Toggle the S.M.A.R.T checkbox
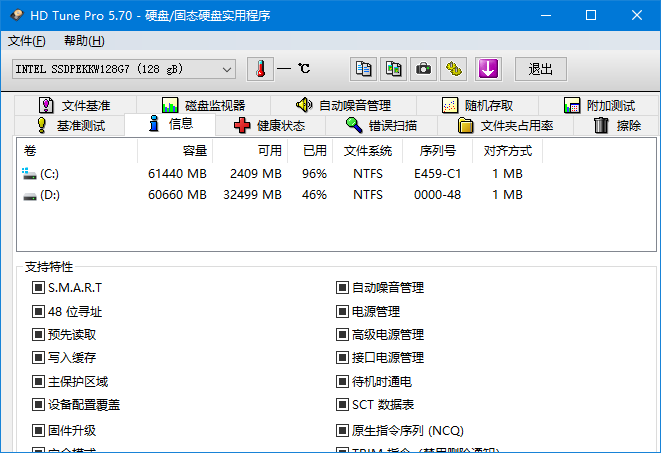Image resolution: width=661 pixels, height=453 pixels. click(x=38, y=288)
